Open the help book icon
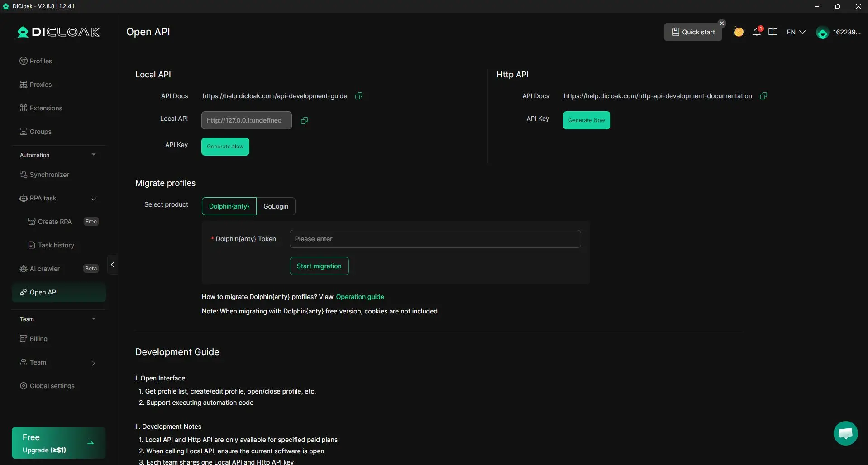Screen dimensions: 868x465 pyautogui.click(x=773, y=32)
